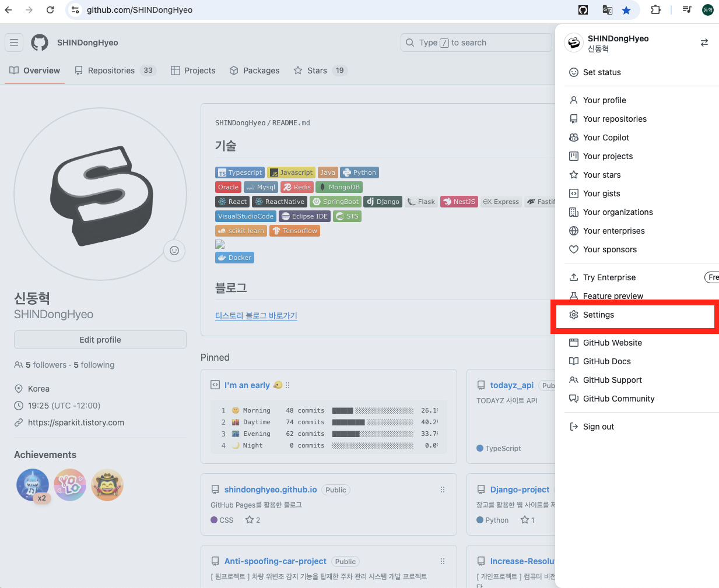Open Feature preview menu item
The width and height of the screenshot is (719, 588).
[x=641, y=296]
